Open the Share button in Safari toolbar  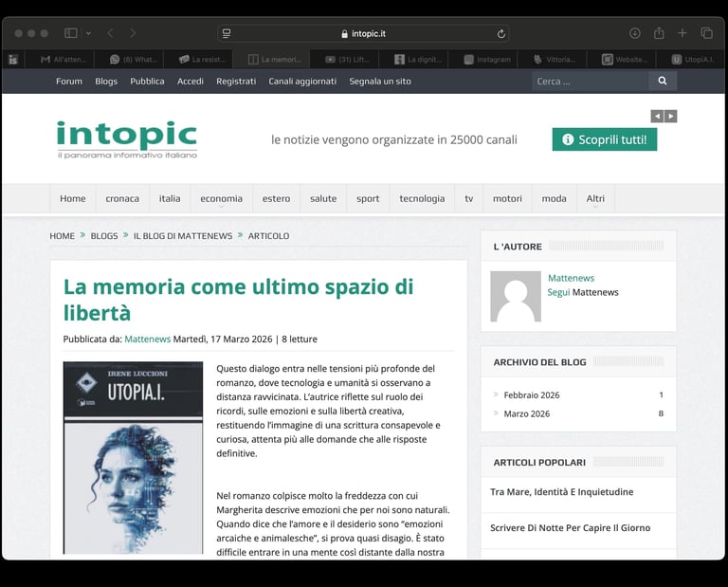[x=659, y=33]
